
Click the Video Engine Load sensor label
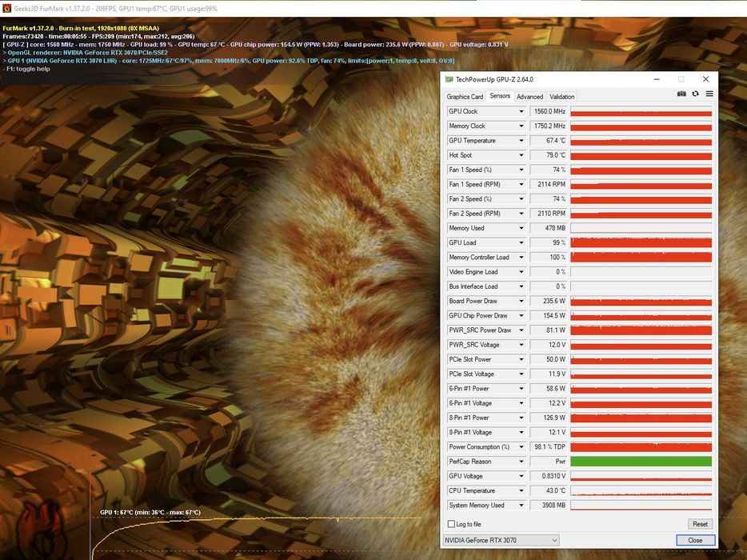473,272
